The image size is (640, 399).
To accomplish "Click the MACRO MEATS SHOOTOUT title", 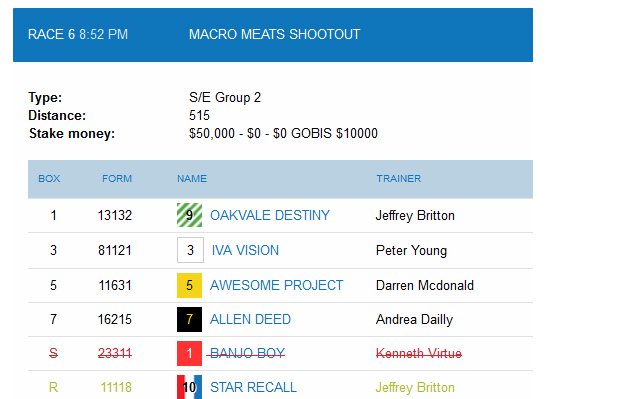I will click(x=274, y=34).
